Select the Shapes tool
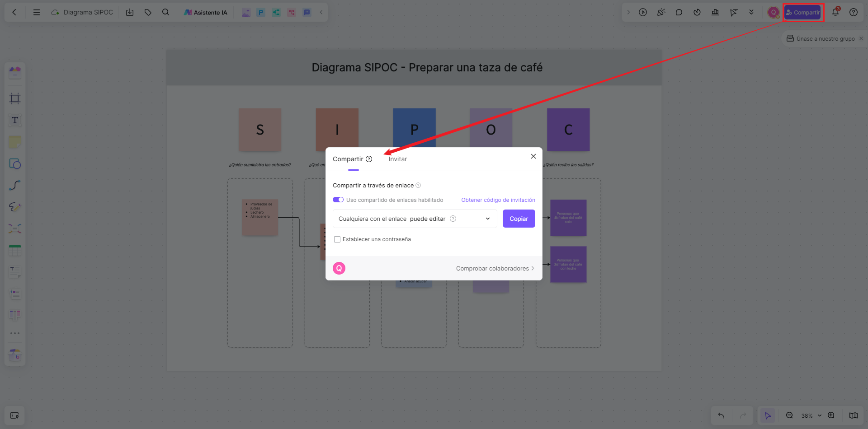The width and height of the screenshot is (868, 429). click(x=15, y=163)
